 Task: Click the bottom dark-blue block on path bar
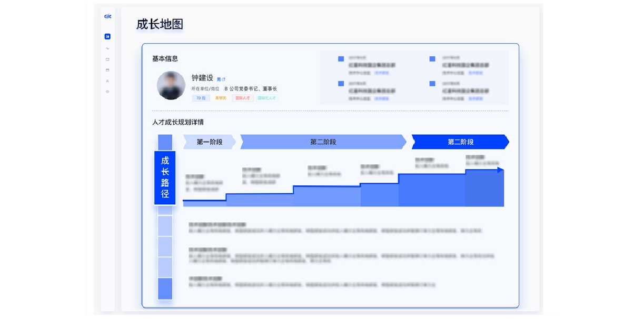point(165,289)
